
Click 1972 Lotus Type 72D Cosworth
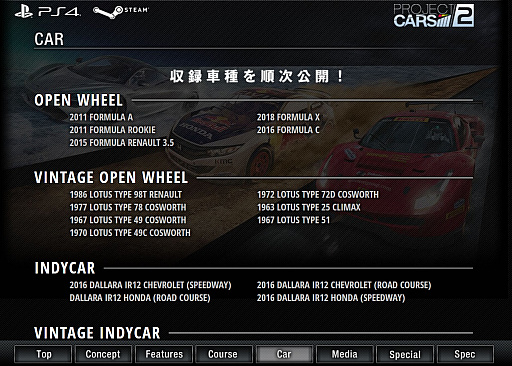point(318,195)
